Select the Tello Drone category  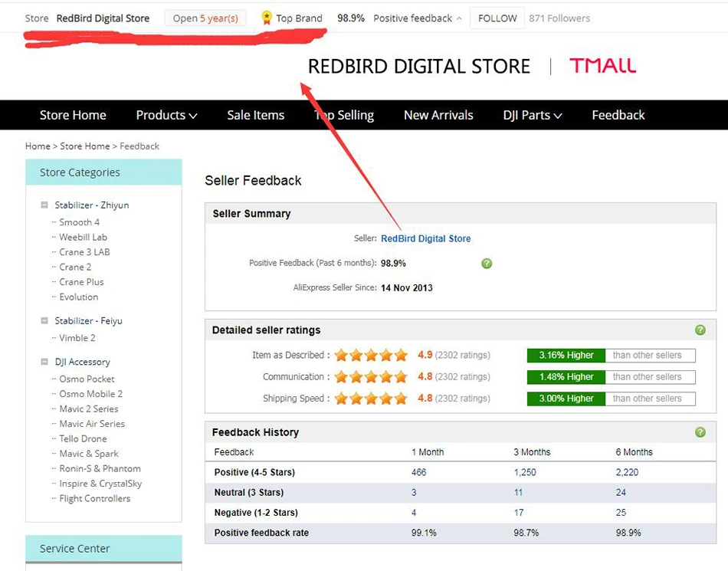click(x=83, y=438)
